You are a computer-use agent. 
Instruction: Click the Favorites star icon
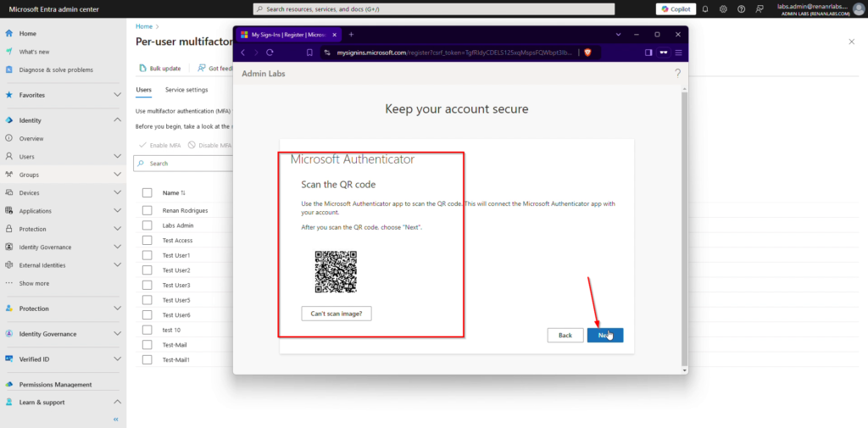(8, 95)
